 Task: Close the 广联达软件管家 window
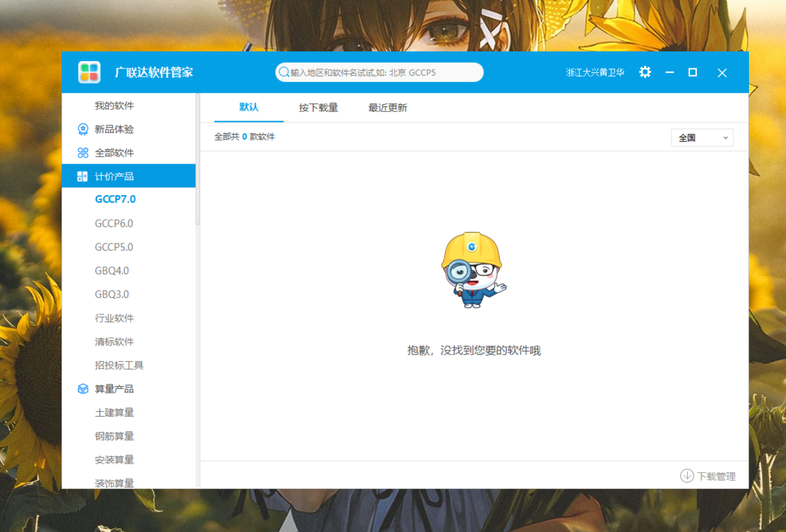coord(722,73)
